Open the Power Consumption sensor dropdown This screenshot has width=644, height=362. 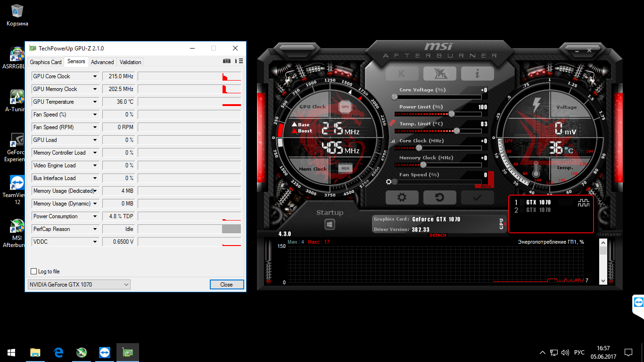click(x=95, y=216)
